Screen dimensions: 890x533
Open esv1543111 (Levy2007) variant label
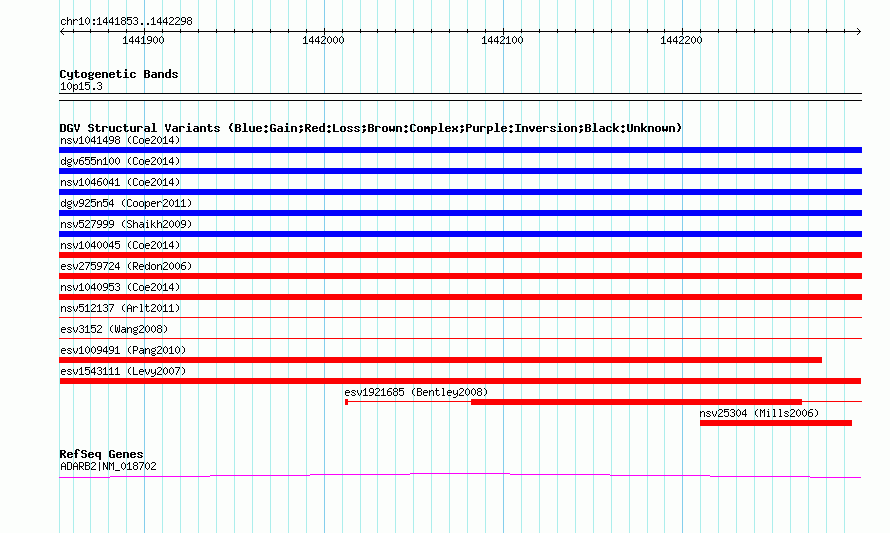pyautogui.click(x=123, y=371)
